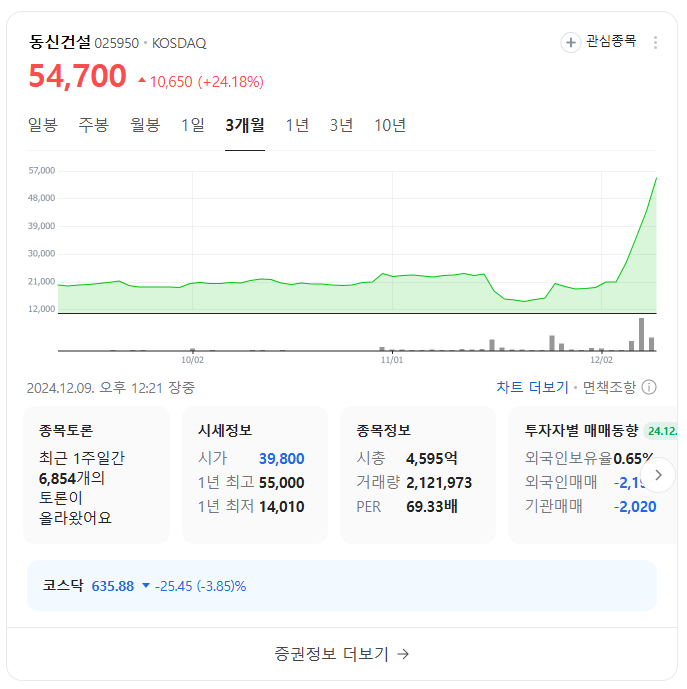
Task: Open the 차트 더보기 link
Action: point(532,387)
